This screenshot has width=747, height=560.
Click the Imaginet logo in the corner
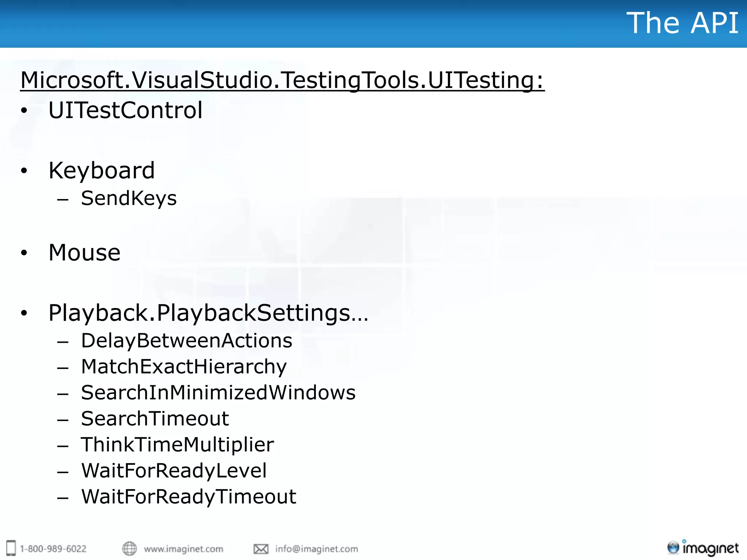(x=703, y=548)
